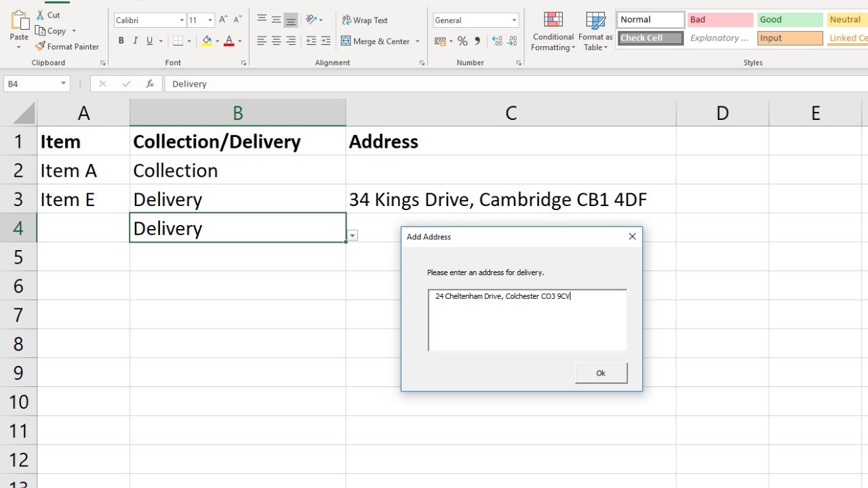Image resolution: width=868 pixels, height=488 pixels.
Task: Apply the Input cell style
Action: tap(790, 38)
